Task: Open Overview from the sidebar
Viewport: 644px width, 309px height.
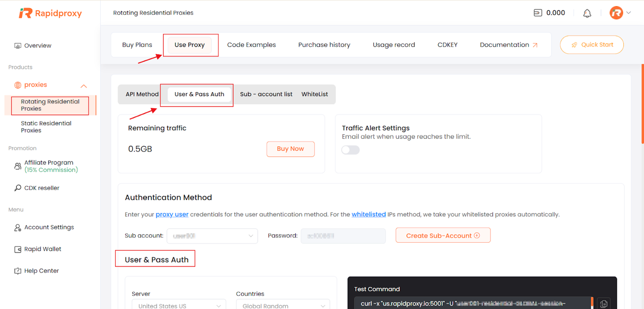Action: click(x=37, y=46)
